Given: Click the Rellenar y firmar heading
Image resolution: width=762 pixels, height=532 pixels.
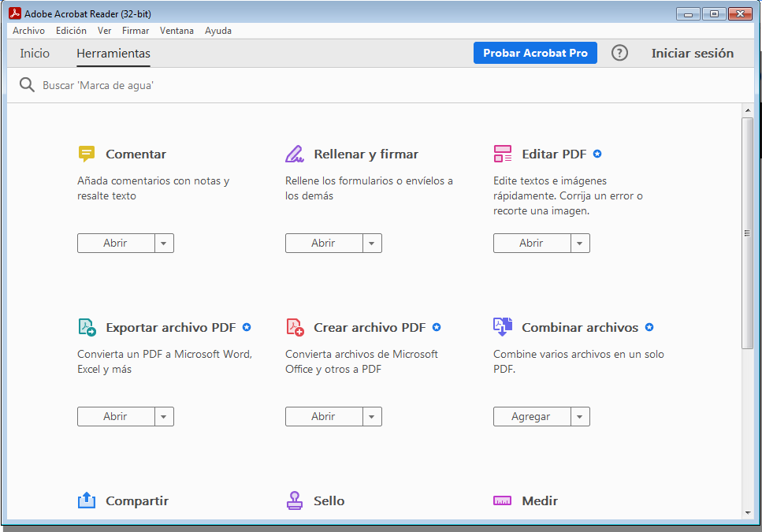Looking at the screenshot, I should (366, 154).
